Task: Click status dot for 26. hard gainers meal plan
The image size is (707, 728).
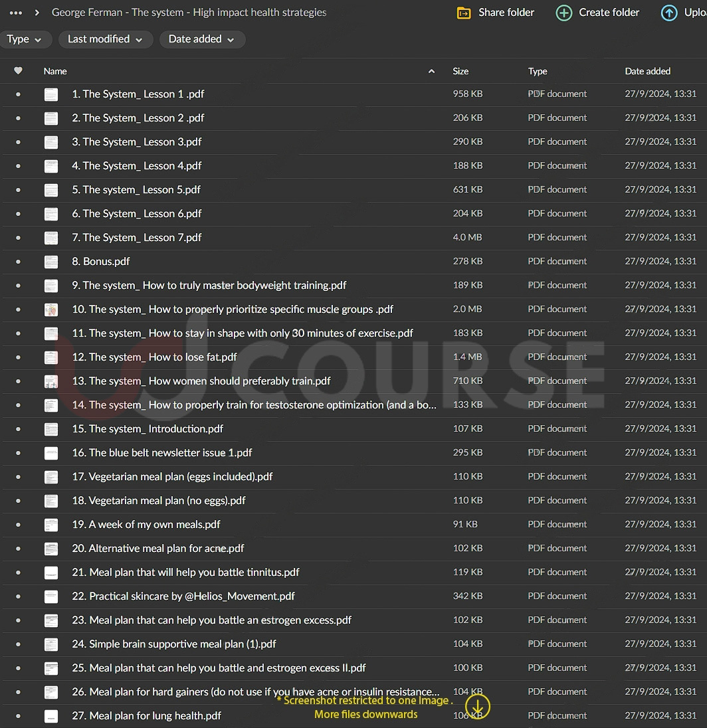Action: click(18, 692)
